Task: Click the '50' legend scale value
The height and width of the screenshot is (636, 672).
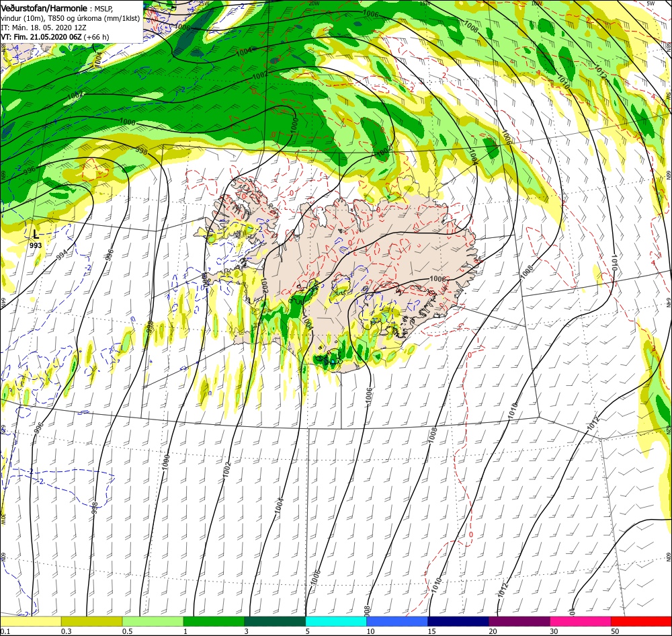Action: pos(615,631)
